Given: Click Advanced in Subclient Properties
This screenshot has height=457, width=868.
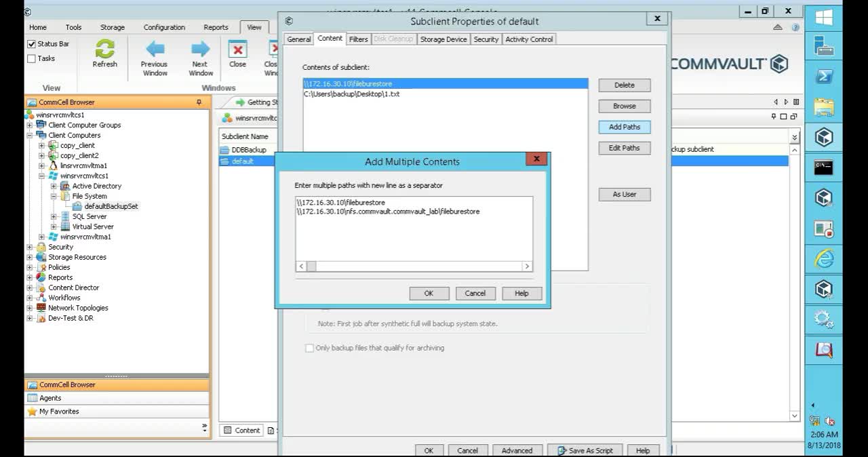Looking at the screenshot, I should tap(517, 450).
